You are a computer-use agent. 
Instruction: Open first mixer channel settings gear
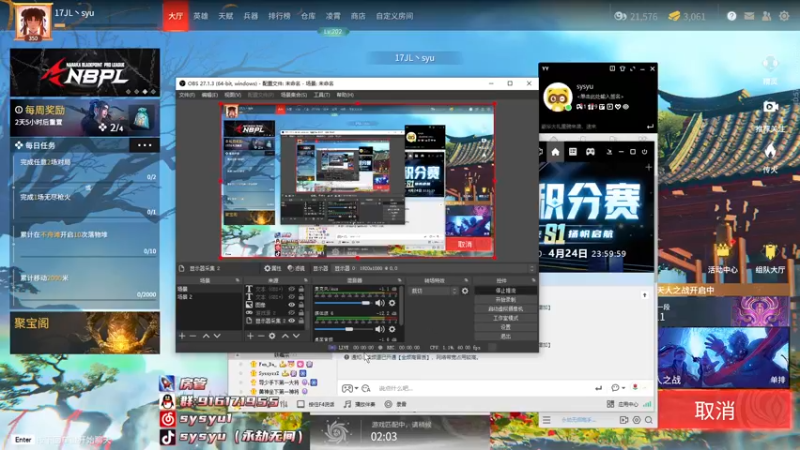pyautogui.click(x=392, y=303)
